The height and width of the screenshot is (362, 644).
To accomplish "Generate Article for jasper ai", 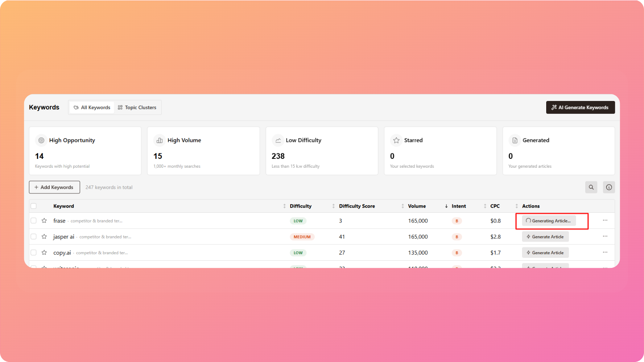I will pos(545,237).
